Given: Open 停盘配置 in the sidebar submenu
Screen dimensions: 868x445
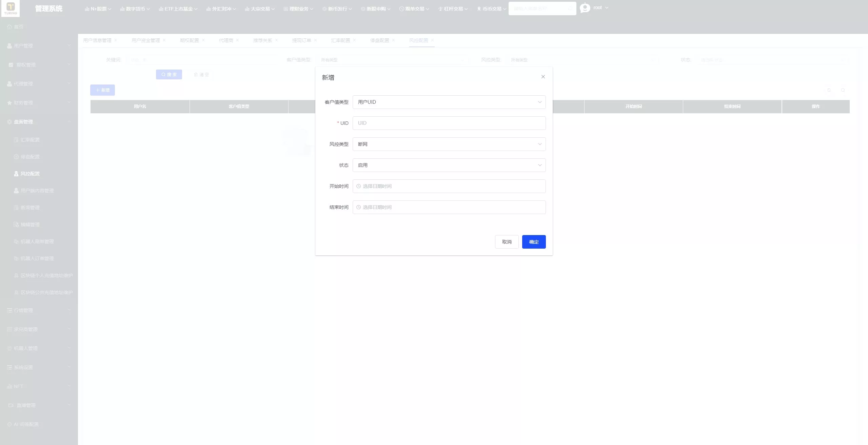Looking at the screenshot, I should click(39, 157).
